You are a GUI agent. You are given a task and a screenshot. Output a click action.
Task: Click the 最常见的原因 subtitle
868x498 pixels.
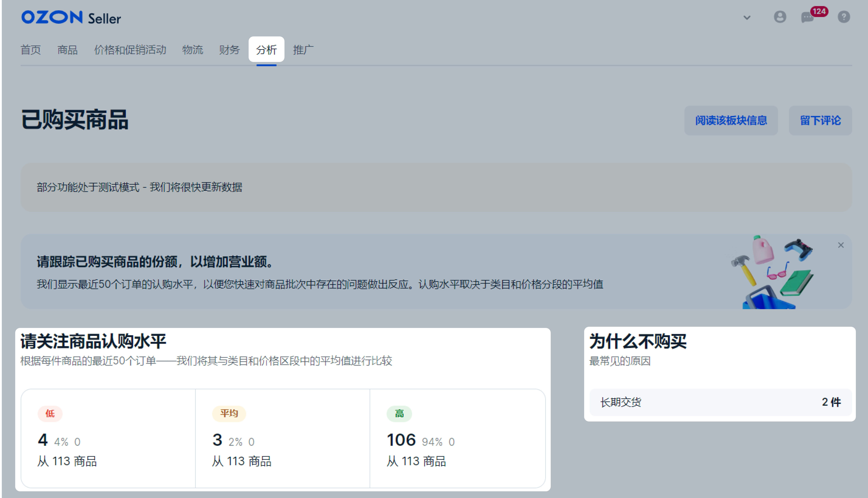coord(620,361)
